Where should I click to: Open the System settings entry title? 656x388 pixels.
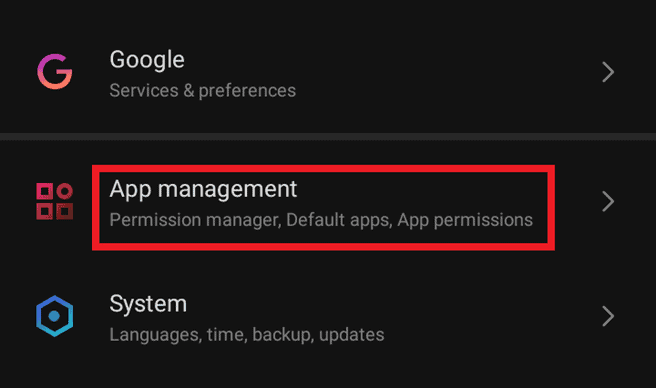[x=148, y=304]
